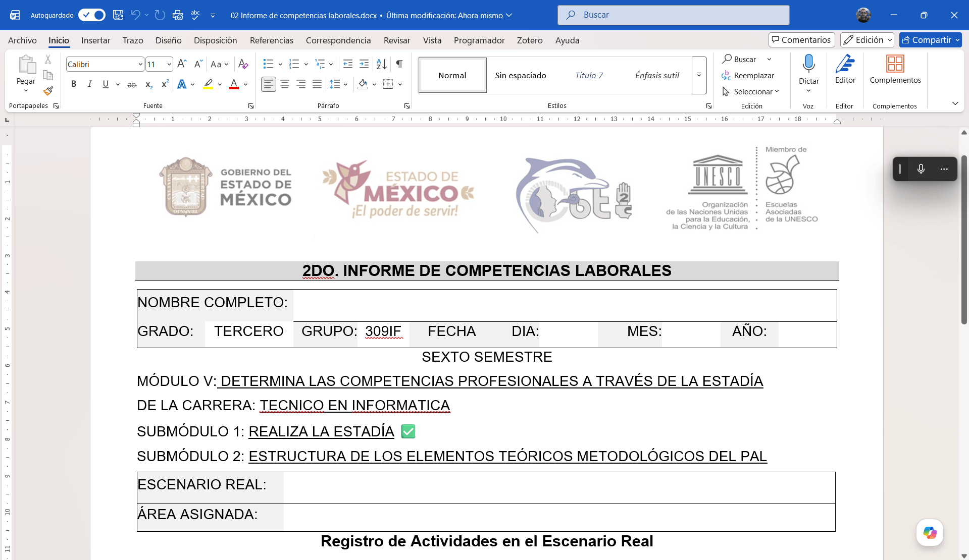Expand the numbering list dropdown
Screen dimensions: 969x560
[306, 64]
